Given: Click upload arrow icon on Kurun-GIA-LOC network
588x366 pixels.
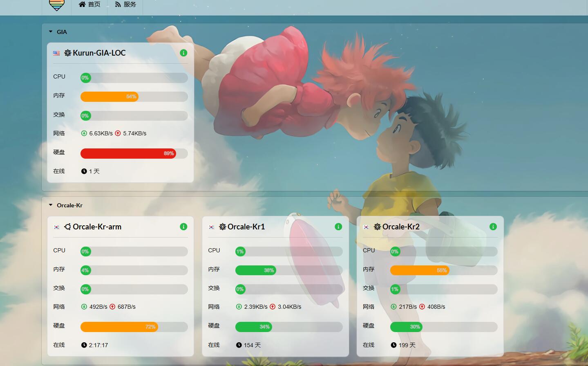Looking at the screenshot, I should point(118,133).
